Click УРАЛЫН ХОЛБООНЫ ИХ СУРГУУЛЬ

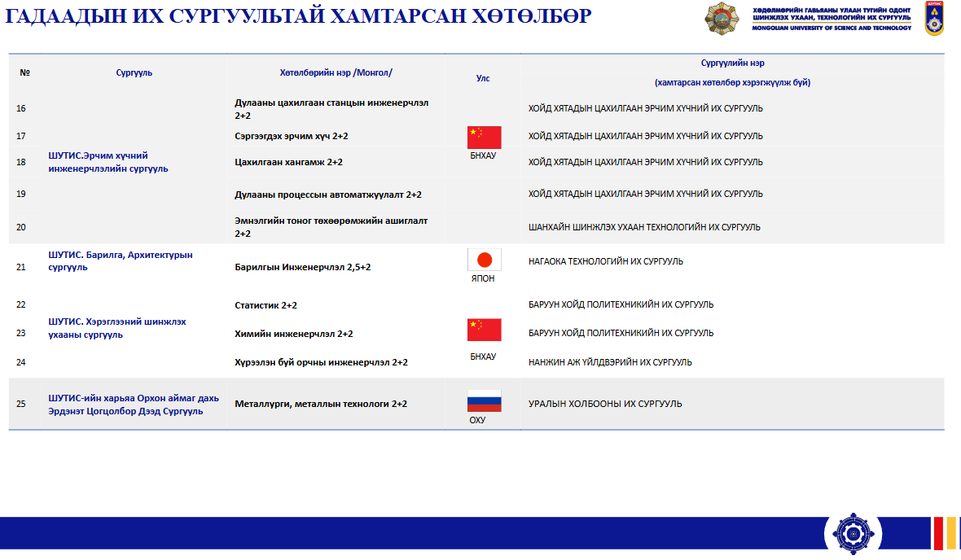coord(605,404)
